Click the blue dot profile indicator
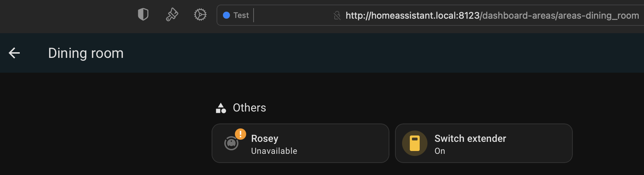The width and height of the screenshot is (644, 175). tap(226, 15)
